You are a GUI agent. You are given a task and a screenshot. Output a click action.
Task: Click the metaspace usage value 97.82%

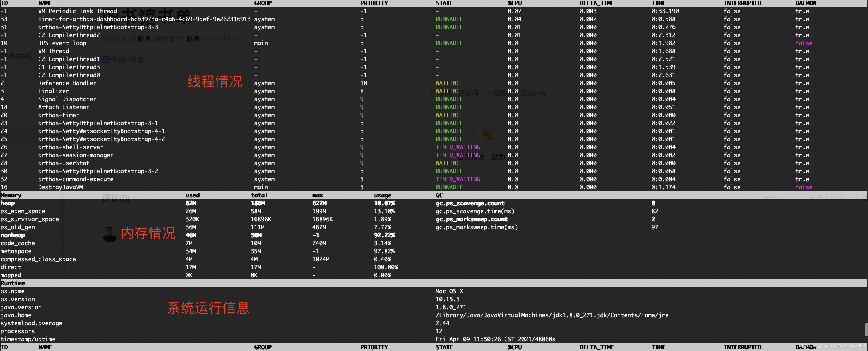(x=384, y=251)
